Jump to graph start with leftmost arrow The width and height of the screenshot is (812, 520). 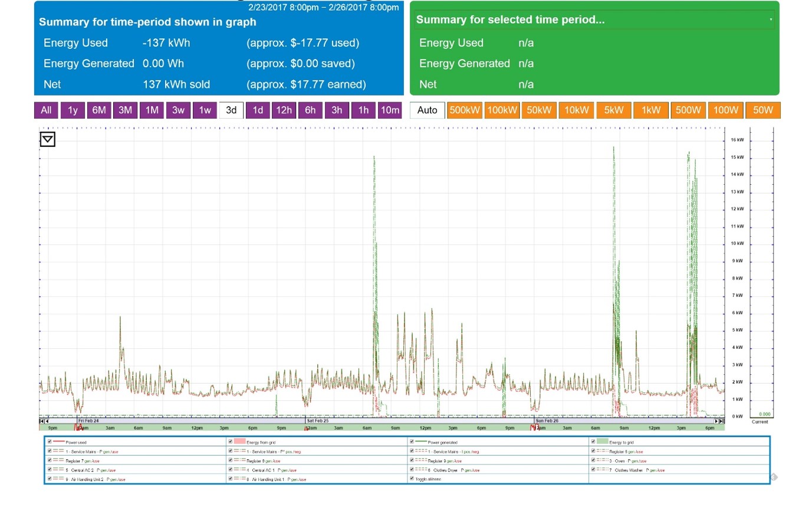41,421
